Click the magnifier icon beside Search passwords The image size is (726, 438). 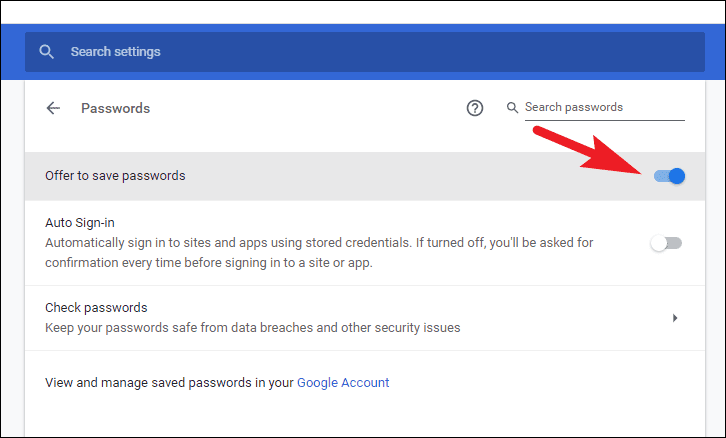pos(513,107)
